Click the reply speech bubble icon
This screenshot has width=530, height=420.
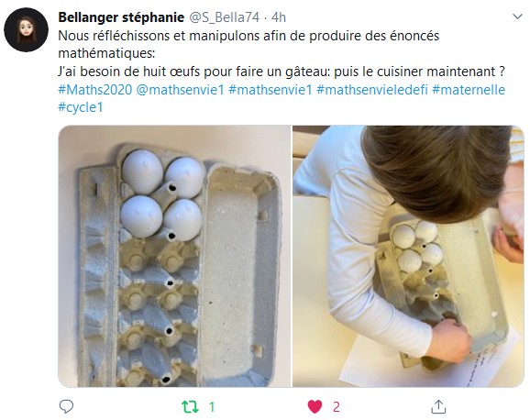click(x=66, y=406)
